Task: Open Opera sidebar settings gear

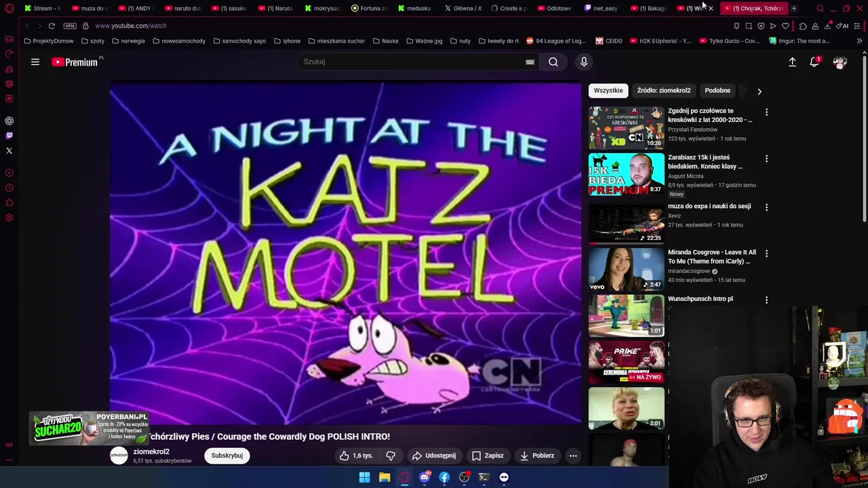Action: click(9, 218)
